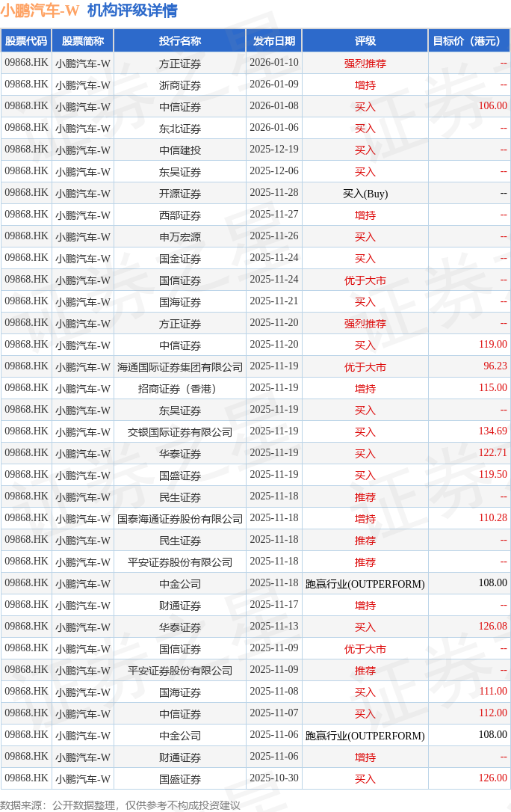Click the date cell 2025-11-17
This screenshot has width=511, height=812.
(274, 604)
